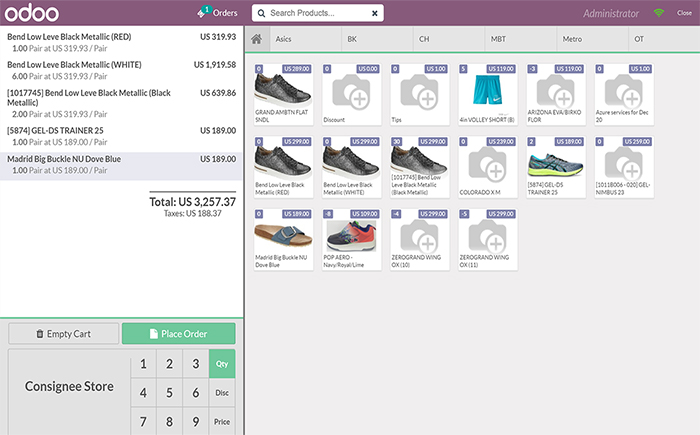Click the Taxes: US 188.37 text

192,213
